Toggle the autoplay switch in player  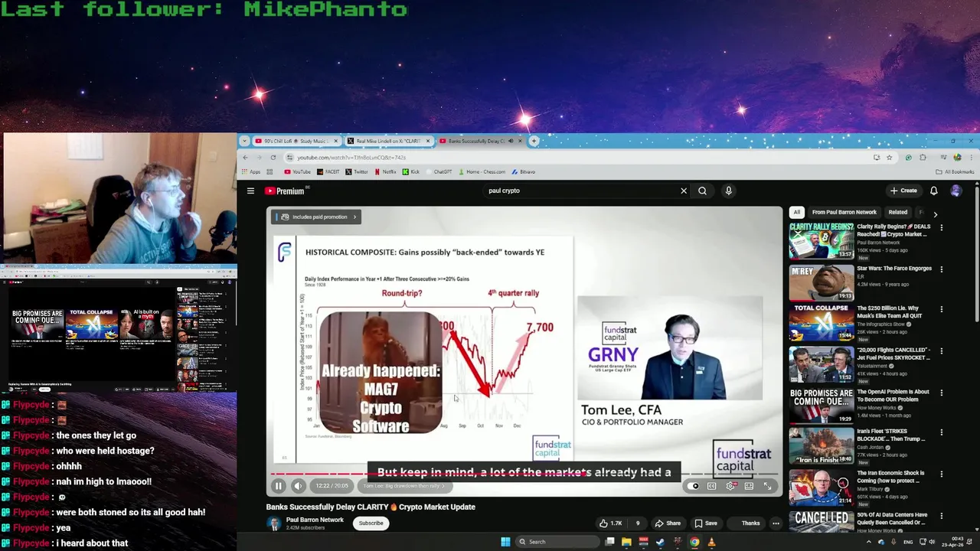(x=692, y=486)
